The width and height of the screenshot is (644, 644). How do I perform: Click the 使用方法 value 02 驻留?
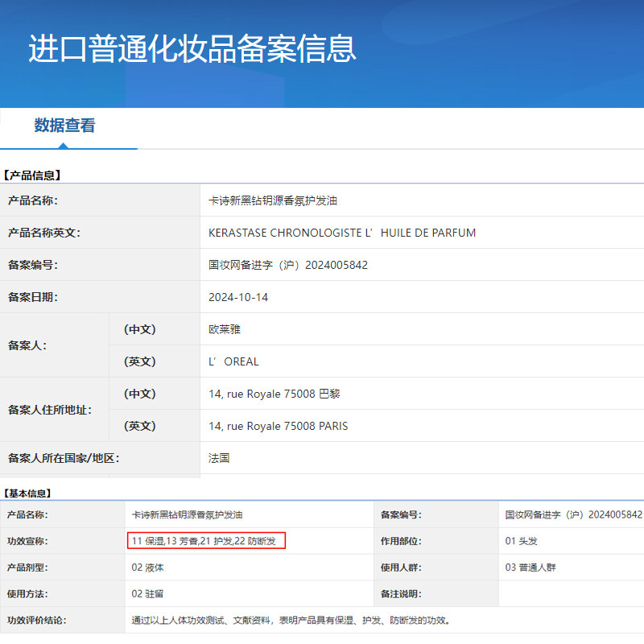pyautogui.click(x=147, y=593)
